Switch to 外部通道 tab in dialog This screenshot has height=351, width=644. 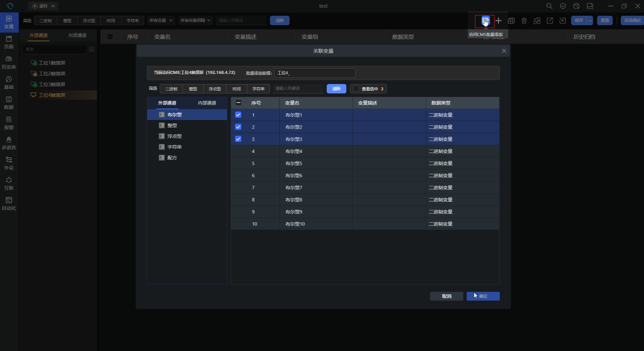click(167, 103)
